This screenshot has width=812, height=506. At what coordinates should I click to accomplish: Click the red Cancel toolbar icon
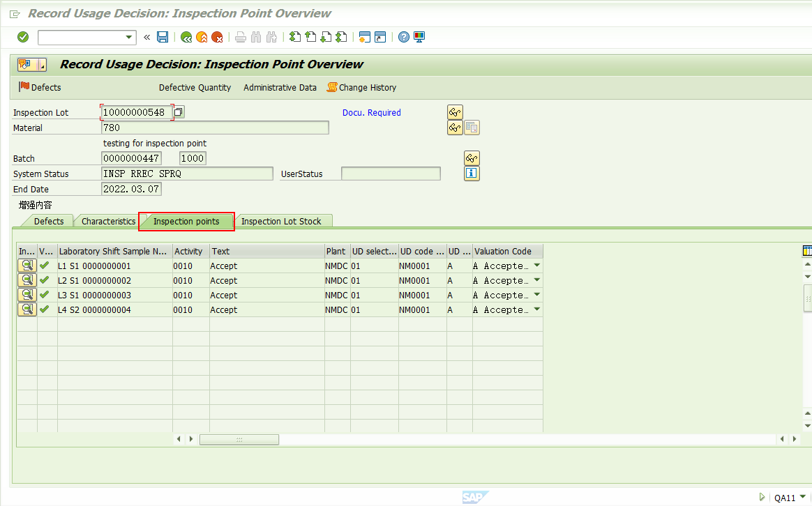pyautogui.click(x=217, y=37)
